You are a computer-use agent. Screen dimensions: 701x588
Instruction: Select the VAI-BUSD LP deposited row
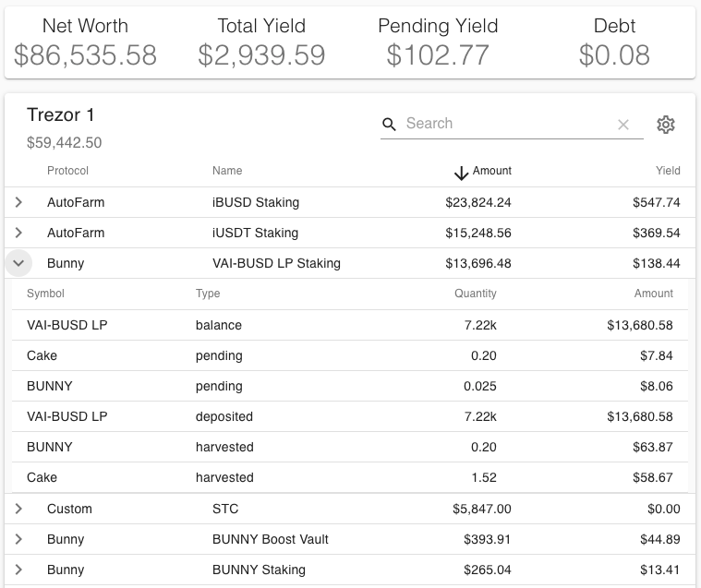tap(350, 416)
